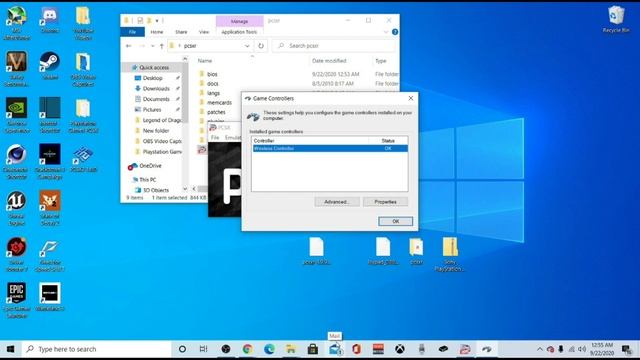Image resolution: width=640 pixels, height=360 pixels.
Task: Select Documents in the navigation pane
Action: (x=156, y=99)
